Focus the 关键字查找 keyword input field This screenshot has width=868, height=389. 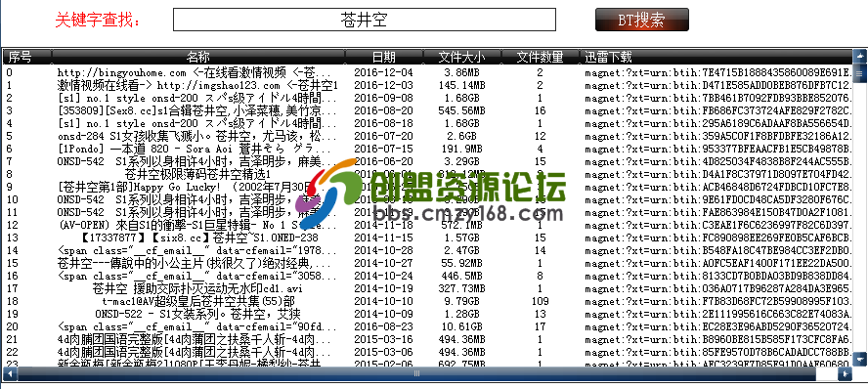pos(365,20)
